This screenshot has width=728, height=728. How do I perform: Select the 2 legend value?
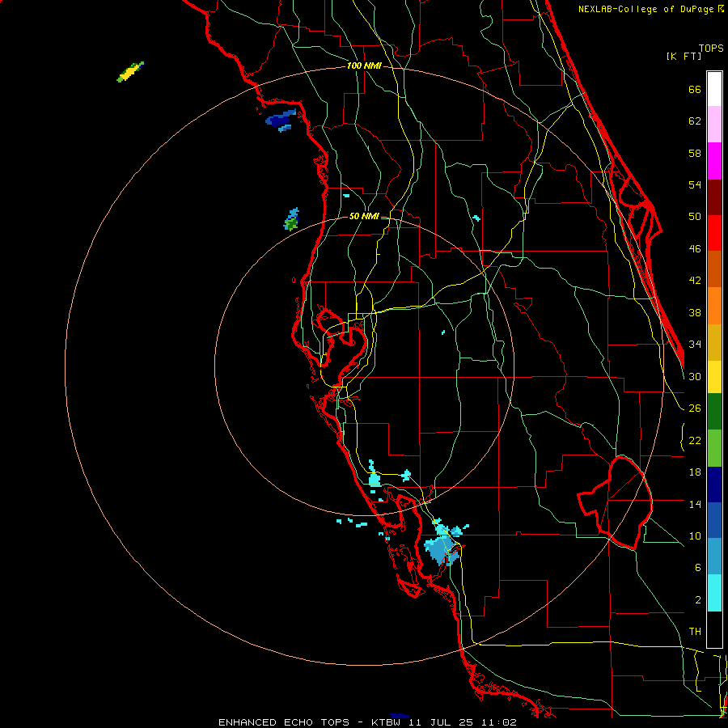coord(697,599)
